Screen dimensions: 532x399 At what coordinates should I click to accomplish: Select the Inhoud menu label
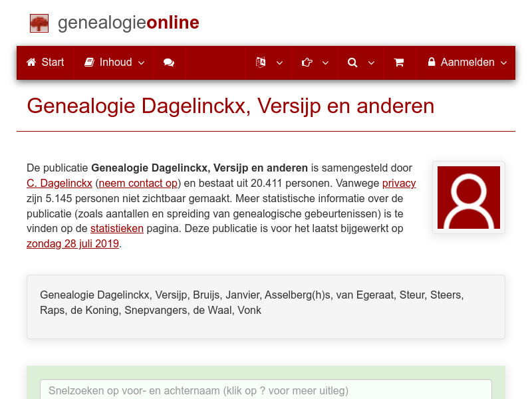point(116,62)
